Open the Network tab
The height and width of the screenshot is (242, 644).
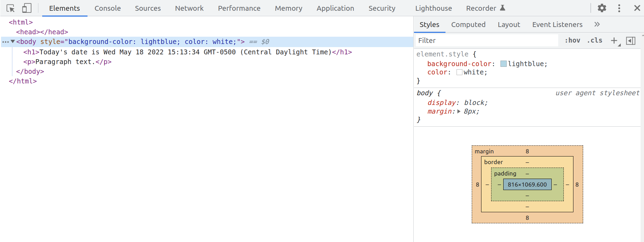pyautogui.click(x=189, y=8)
